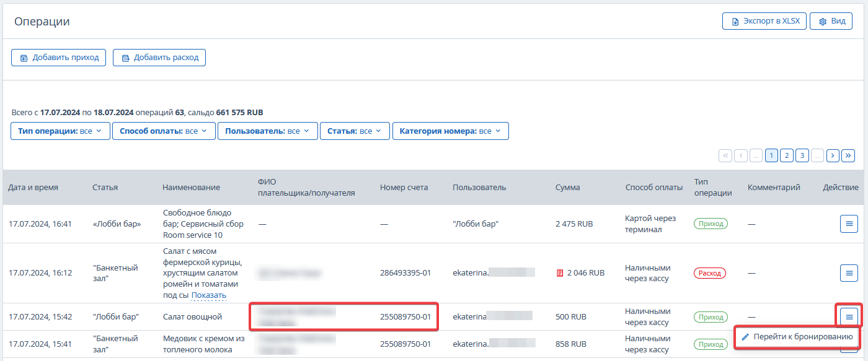Click account 255089750-01 in Медовик row
868x361 pixels.
(405, 344)
